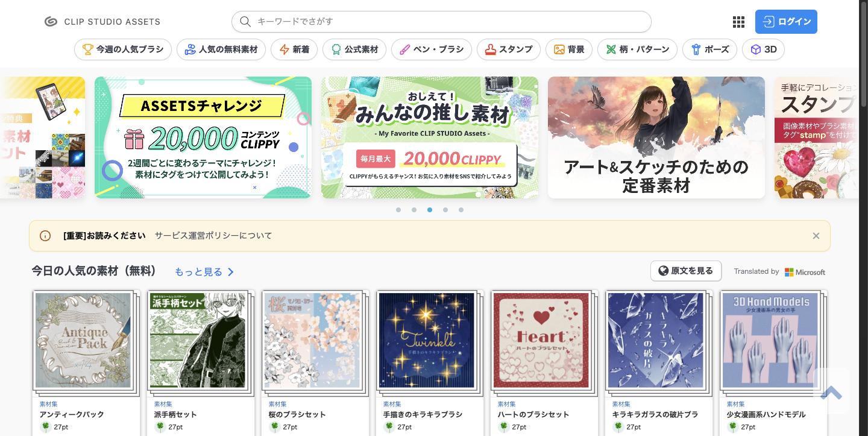Open キラキラガラスの破片 thumbnail

656,341
